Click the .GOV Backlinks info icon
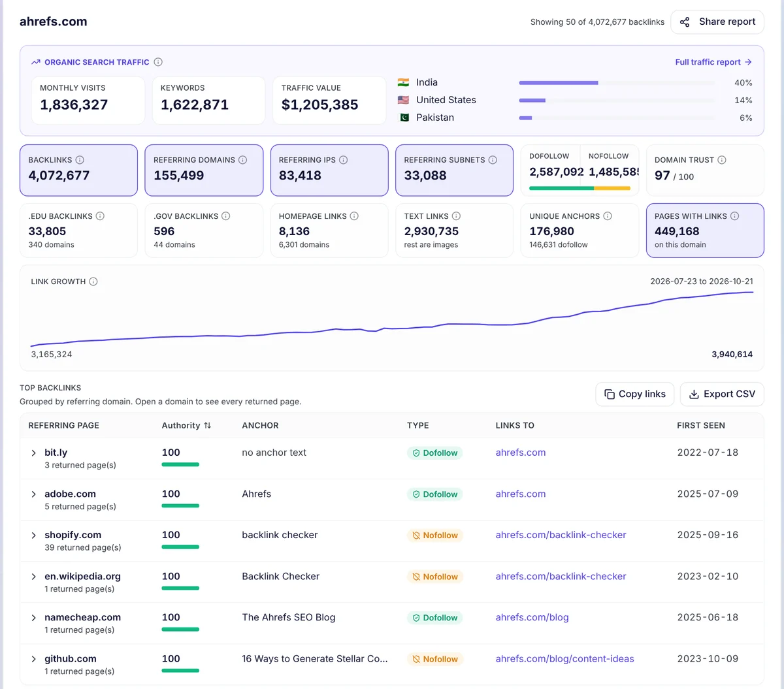Viewport: 784px width, 689px height. pyautogui.click(x=225, y=216)
